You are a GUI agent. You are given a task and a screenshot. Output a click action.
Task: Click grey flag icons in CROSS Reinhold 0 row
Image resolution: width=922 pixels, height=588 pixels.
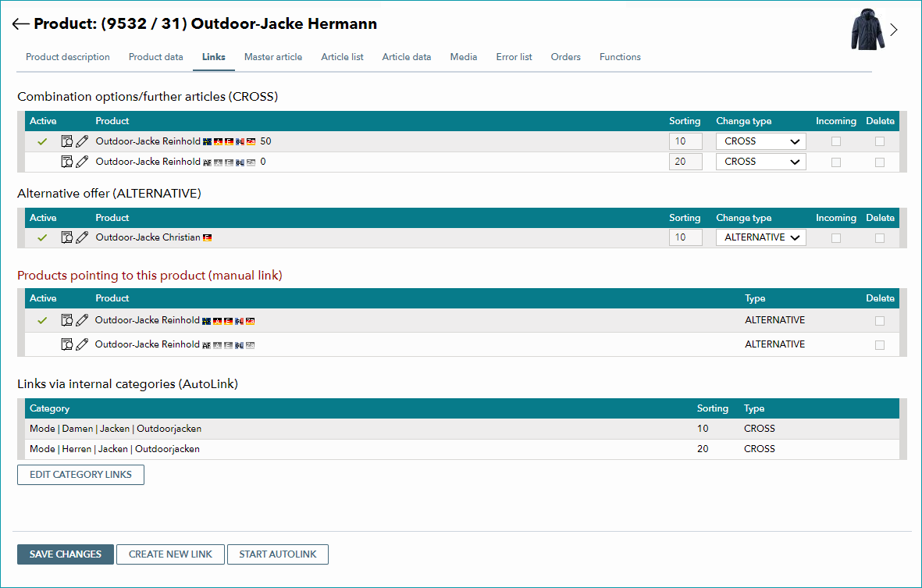click(x=230, y=162)
